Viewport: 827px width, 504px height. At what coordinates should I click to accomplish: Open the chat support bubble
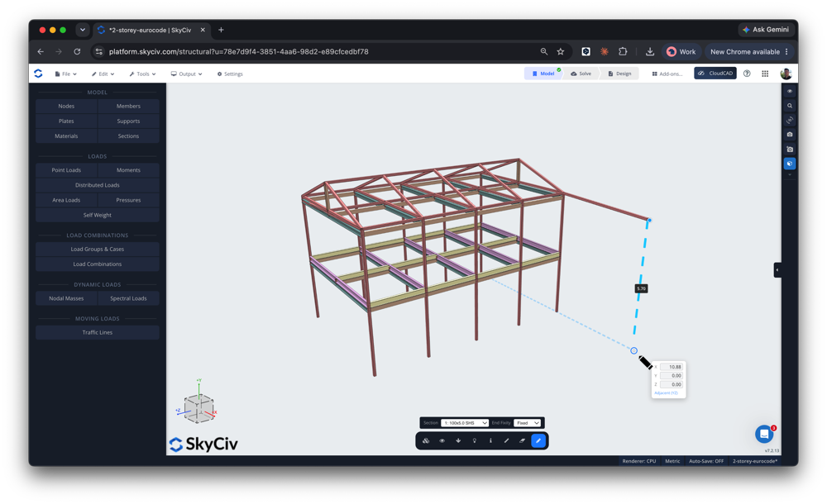click(764, 434)
